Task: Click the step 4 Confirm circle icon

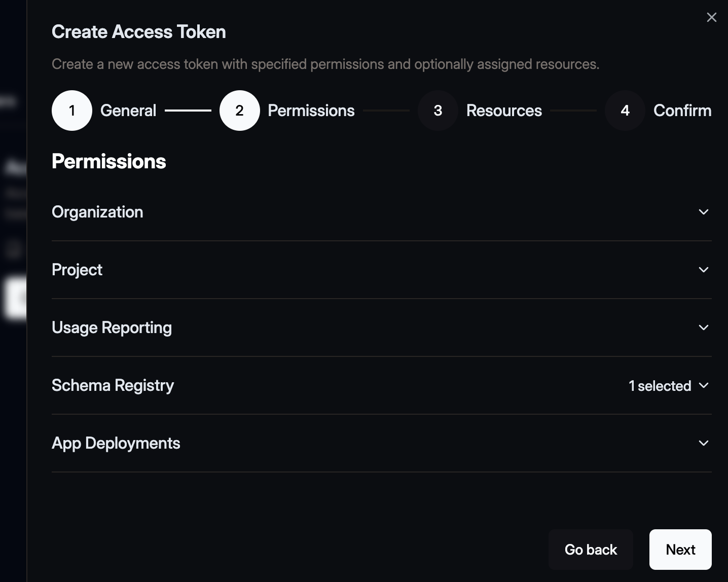Action: tap(625, 111)
